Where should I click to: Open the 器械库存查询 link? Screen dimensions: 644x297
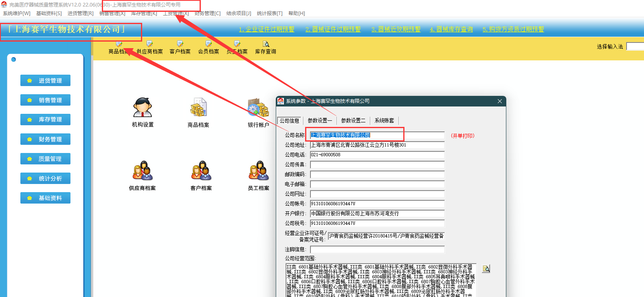451,29
